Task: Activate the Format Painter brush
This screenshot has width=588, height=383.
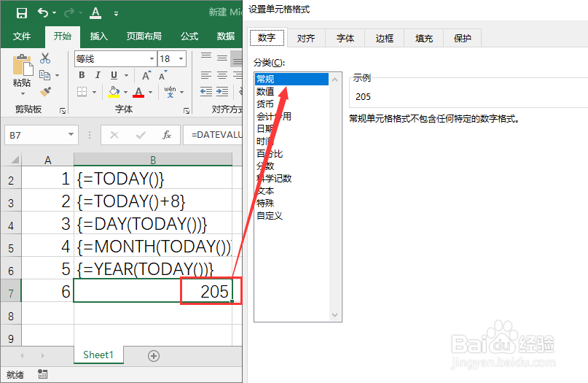Action: coord(45,91)
